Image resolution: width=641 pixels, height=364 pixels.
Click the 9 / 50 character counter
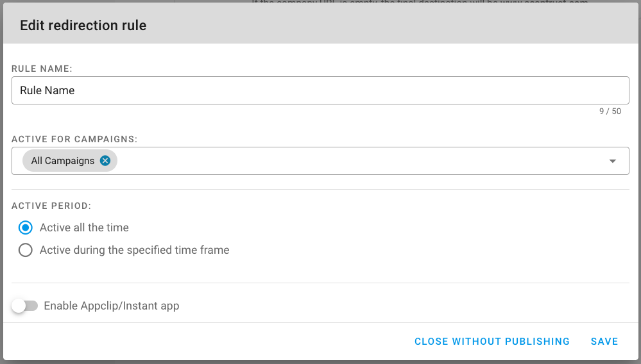(x=610, y=112)
